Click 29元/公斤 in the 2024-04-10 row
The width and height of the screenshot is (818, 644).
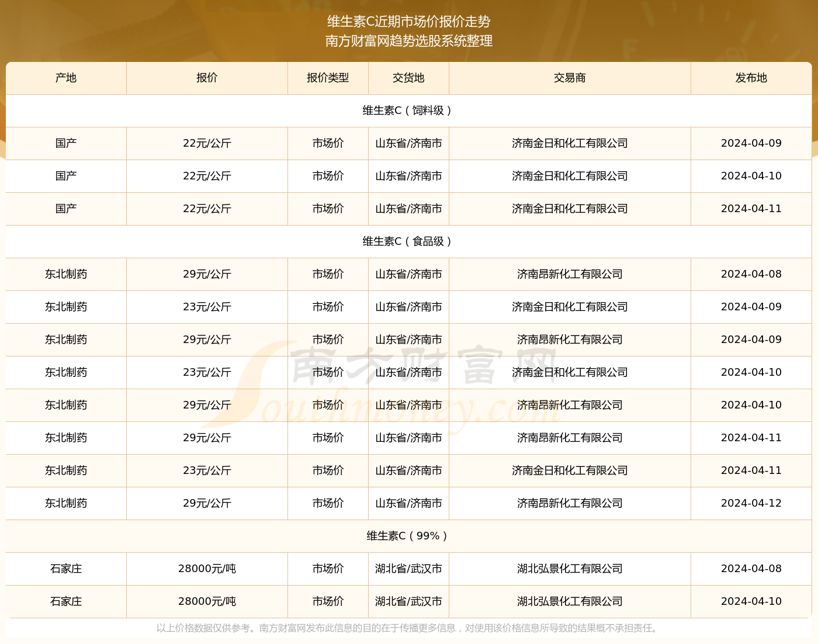pyautogui.click(x=207, y=405)
